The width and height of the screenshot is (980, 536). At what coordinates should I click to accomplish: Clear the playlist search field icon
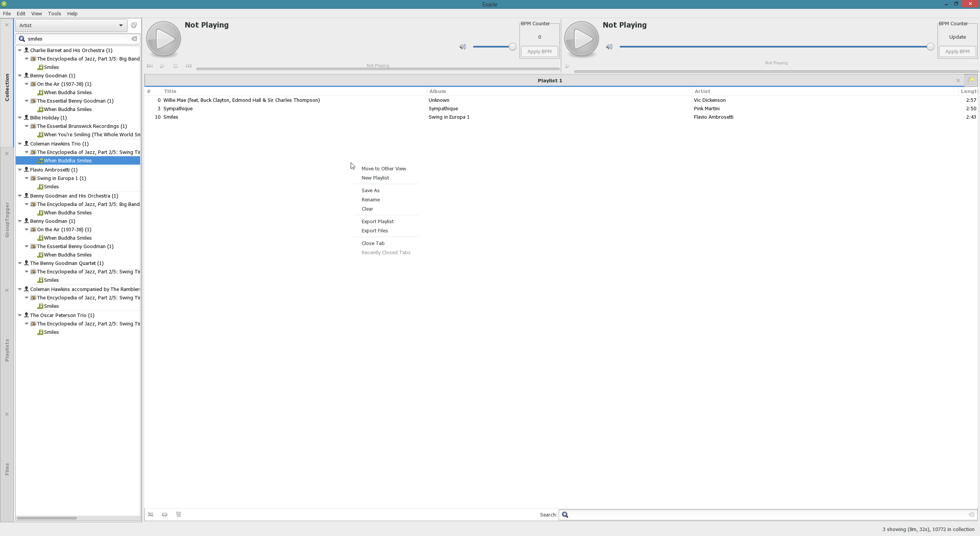[x=971, y=515]
